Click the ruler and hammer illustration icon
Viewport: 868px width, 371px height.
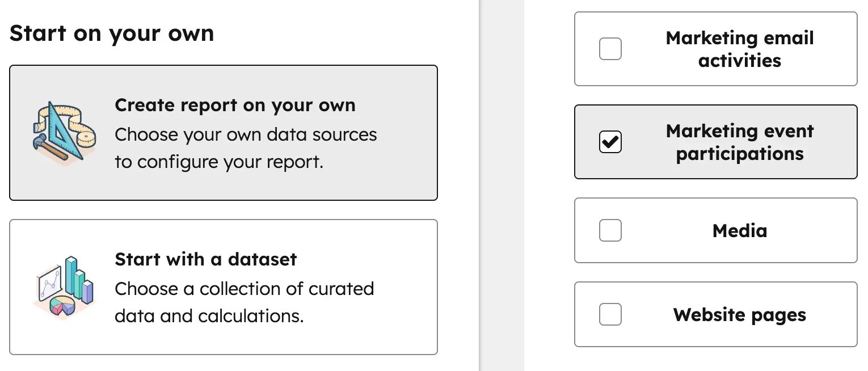[x=62, y=133]
